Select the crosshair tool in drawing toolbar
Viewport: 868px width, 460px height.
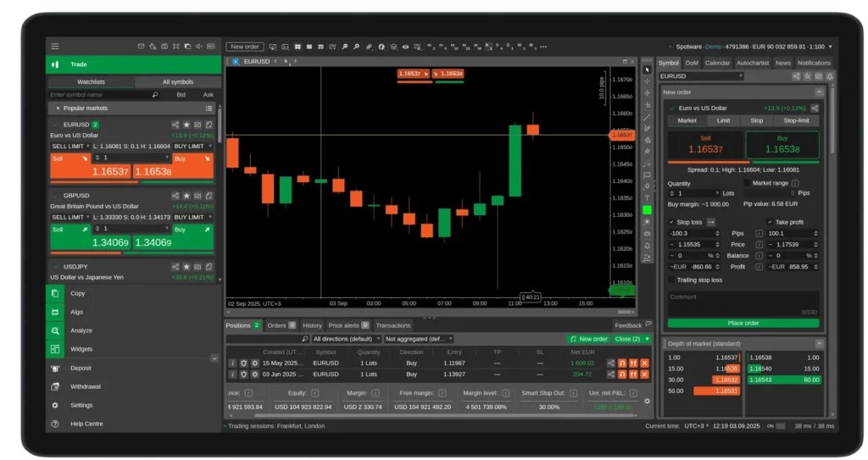point(647,81)
